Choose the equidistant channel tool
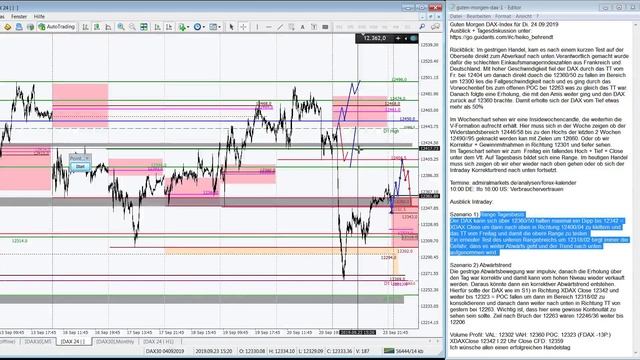This screenshot has width=640, height=360. [291, 27]
